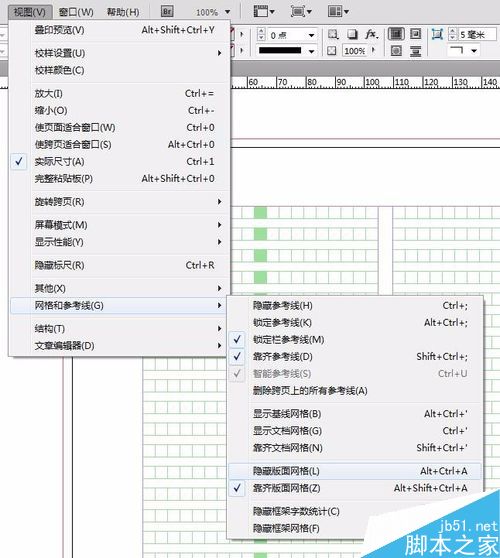The width and height of the screenshot is (500, 558).
Task: Uncheck 锁定栏参考线(M)
Action: point(355,339)
